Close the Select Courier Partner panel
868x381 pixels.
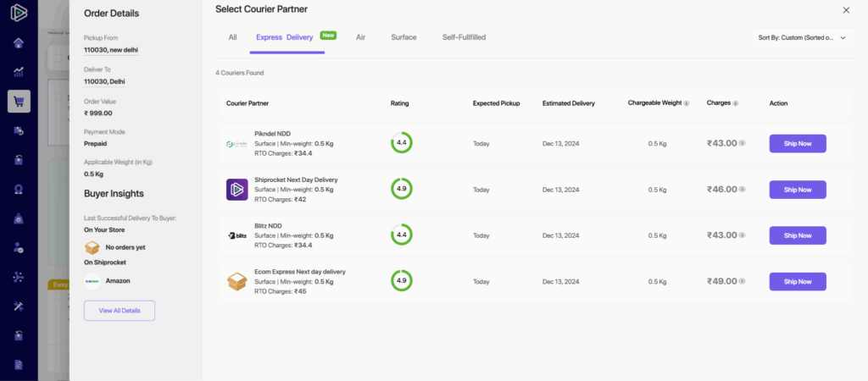tap(845, 10)
